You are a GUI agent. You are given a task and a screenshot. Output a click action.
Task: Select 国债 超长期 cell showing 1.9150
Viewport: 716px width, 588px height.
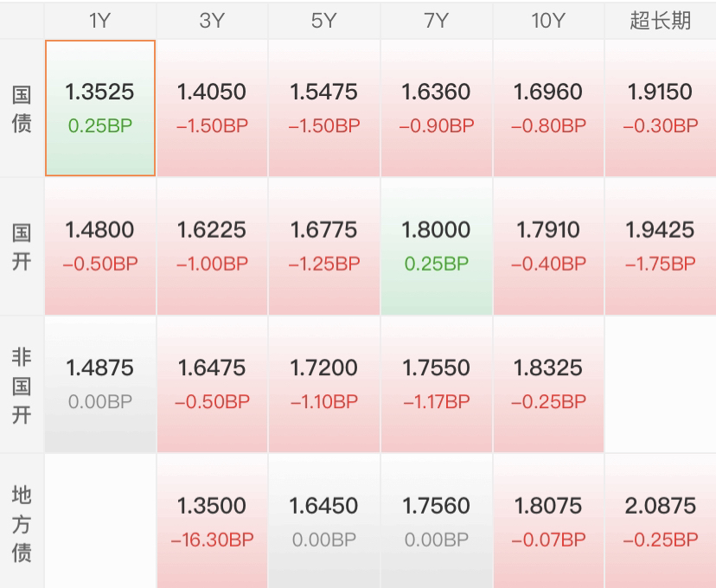pyautogui.click(x=661, y=108)
